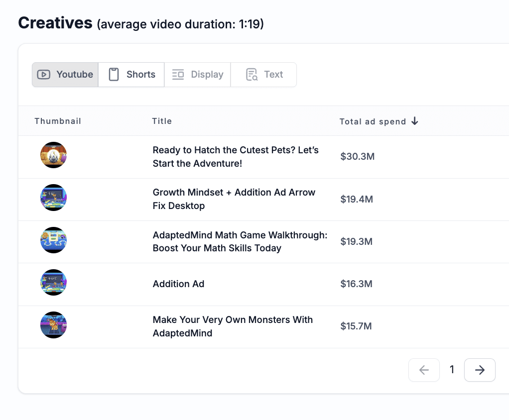Click the previous page left arrow

tap(424, 370)
